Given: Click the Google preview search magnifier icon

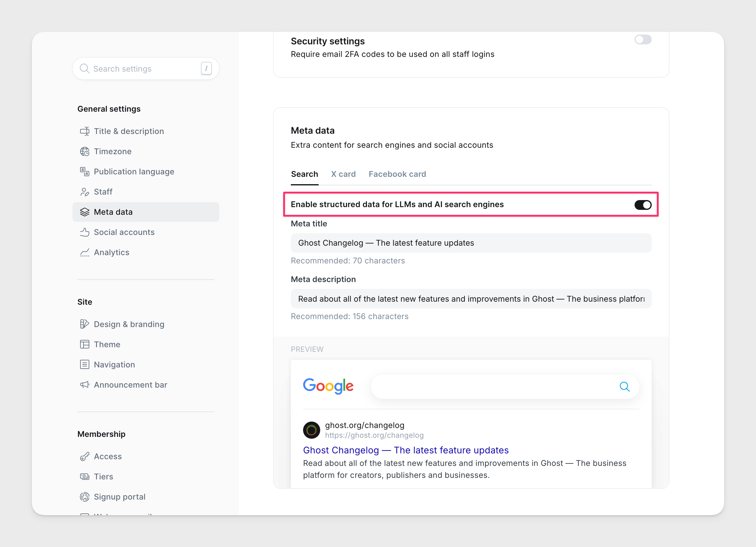Looking at the screenshot, I should coord(624,387).
